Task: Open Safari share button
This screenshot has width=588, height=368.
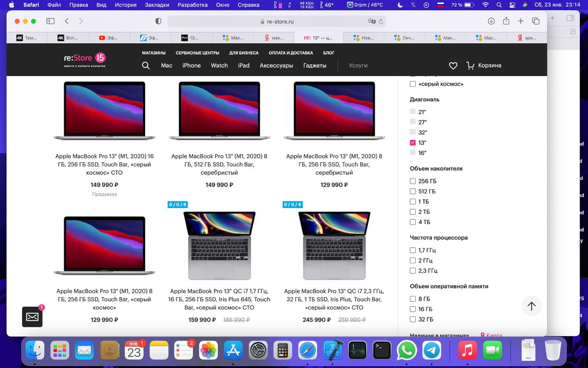Action: click(506, 21)
